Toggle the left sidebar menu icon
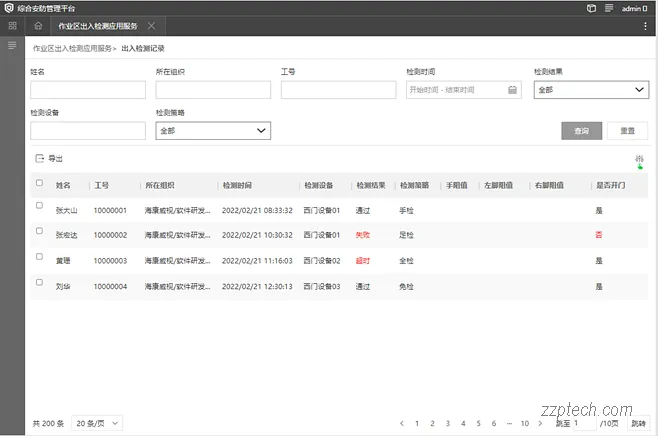The image size is (658, 436). coord(12,45)
